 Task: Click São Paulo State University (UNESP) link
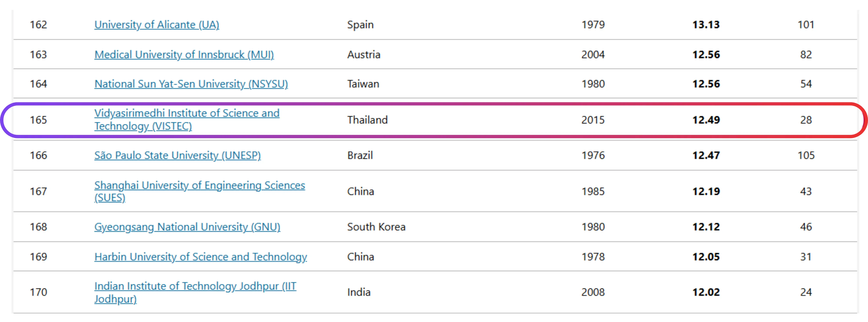click(177, 155)
